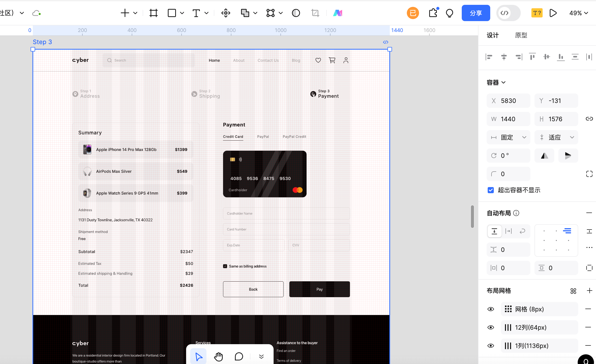Click the play preview button
596x364 pixels.
tap(553, 13)
